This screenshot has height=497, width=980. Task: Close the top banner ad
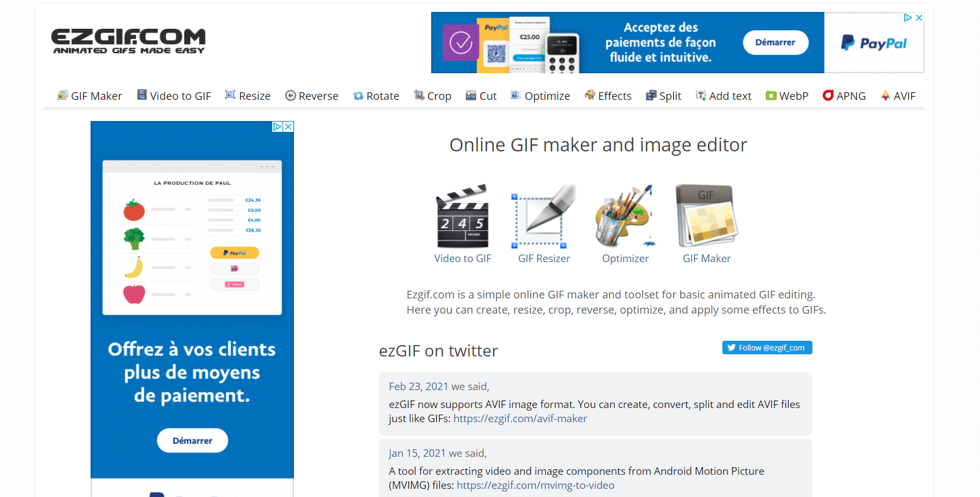[x=919, y=18]
